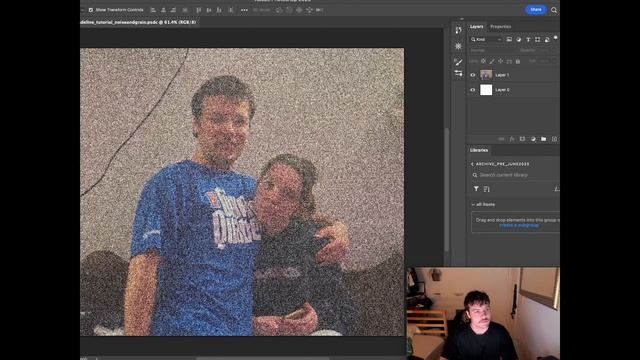This screenshot has height=360, width=640.
Task: Click the new adjustment layer icon
Action: [533, 139]
